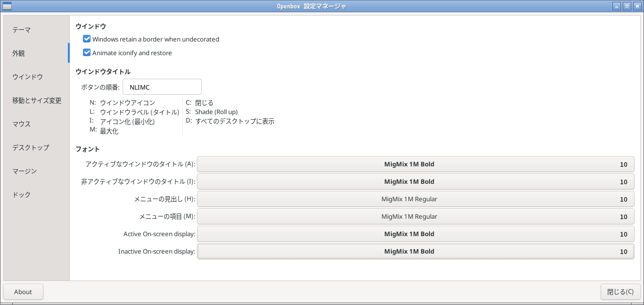Image resolution: width=644 pixels, height=305 pixels.
Task: Click the legend text C: 閉じる
Action: point(199,102)
